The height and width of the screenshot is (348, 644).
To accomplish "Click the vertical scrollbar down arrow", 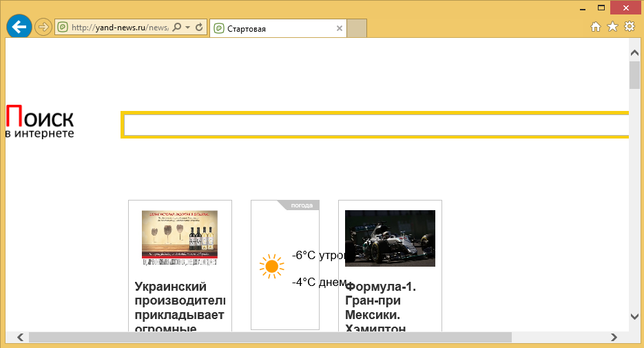I will [x=634, y=316].
